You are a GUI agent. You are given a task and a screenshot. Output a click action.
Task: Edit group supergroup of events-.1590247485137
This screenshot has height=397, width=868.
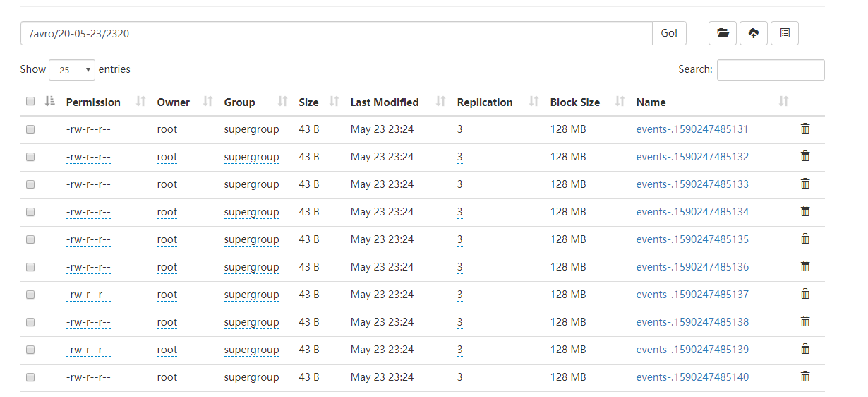[x=251, y=295]
